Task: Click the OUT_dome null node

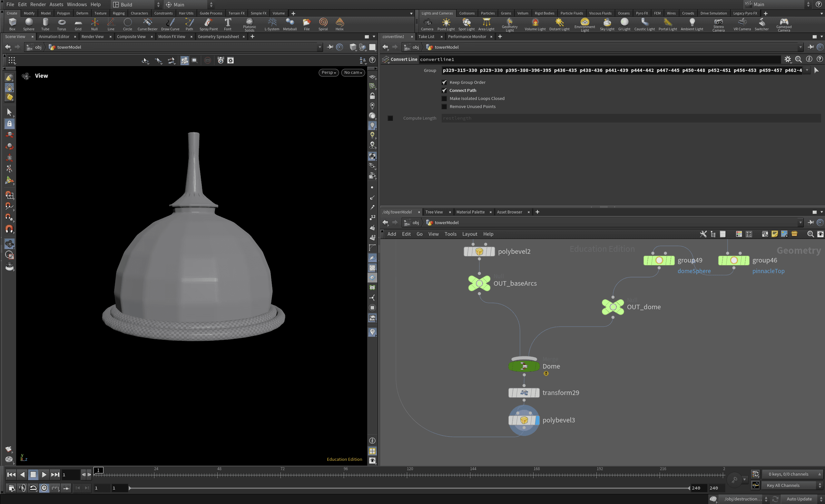Action: 613,307
